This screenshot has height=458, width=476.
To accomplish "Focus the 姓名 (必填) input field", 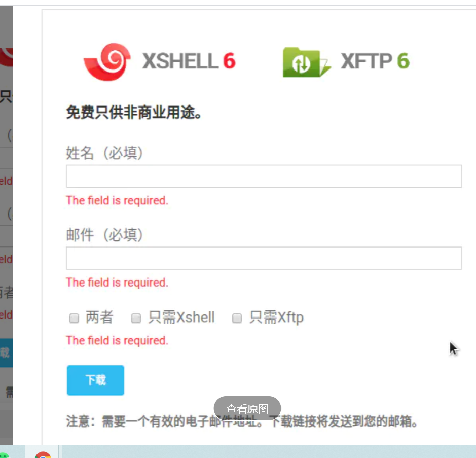I will pos(264,176).
